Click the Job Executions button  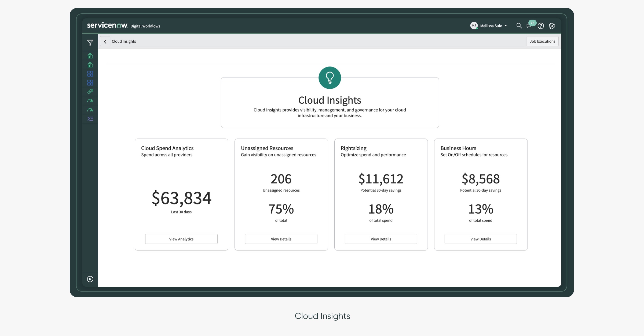(542, 41)
